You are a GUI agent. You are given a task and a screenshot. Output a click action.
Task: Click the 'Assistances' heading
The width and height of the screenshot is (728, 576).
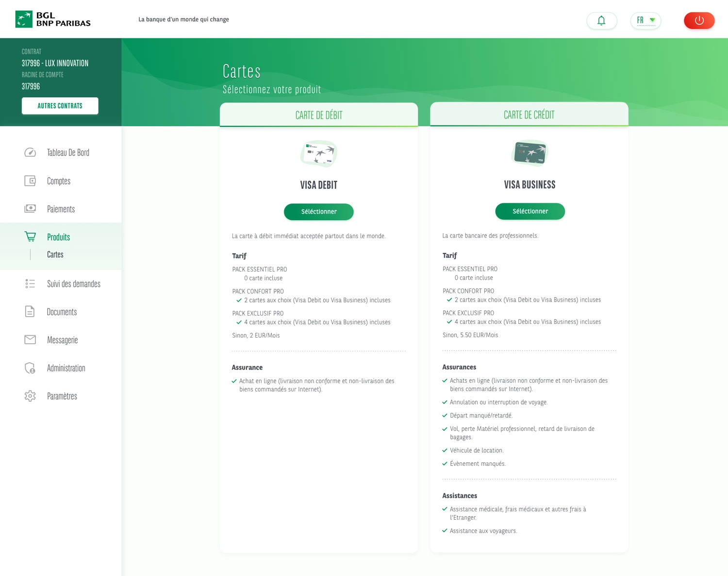click(460, 496)
